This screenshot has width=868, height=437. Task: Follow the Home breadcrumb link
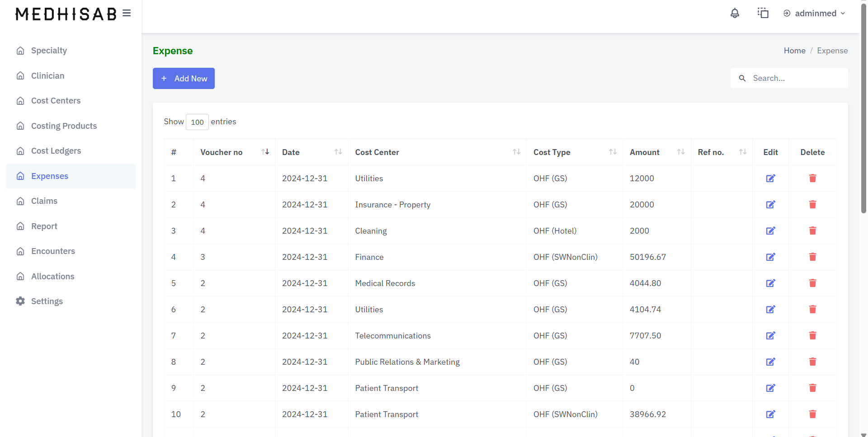(x=794, y=51)
